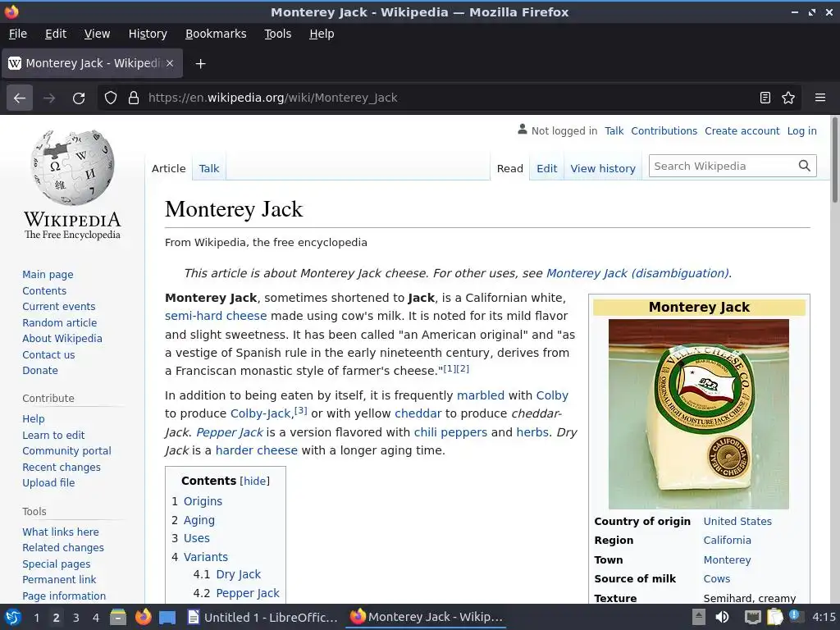Click the site security padlock icon
This screenshot has width=840, height=630.
tap(134, 98)
